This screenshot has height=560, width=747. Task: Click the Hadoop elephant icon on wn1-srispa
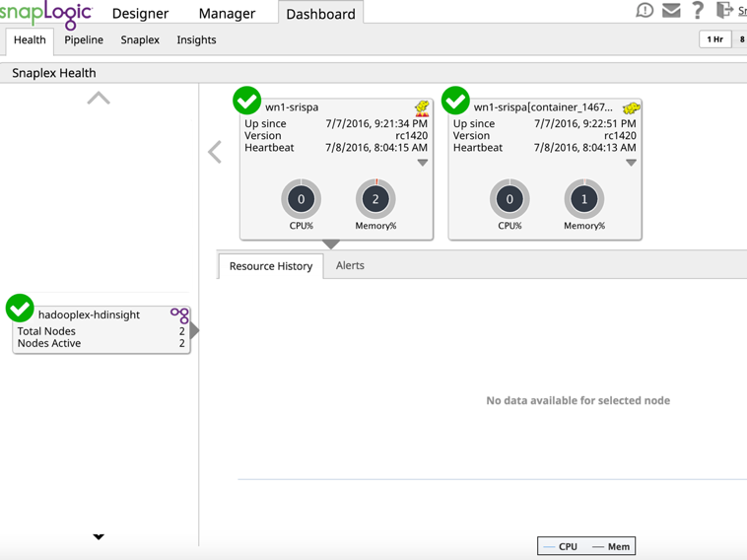[422, 108]
